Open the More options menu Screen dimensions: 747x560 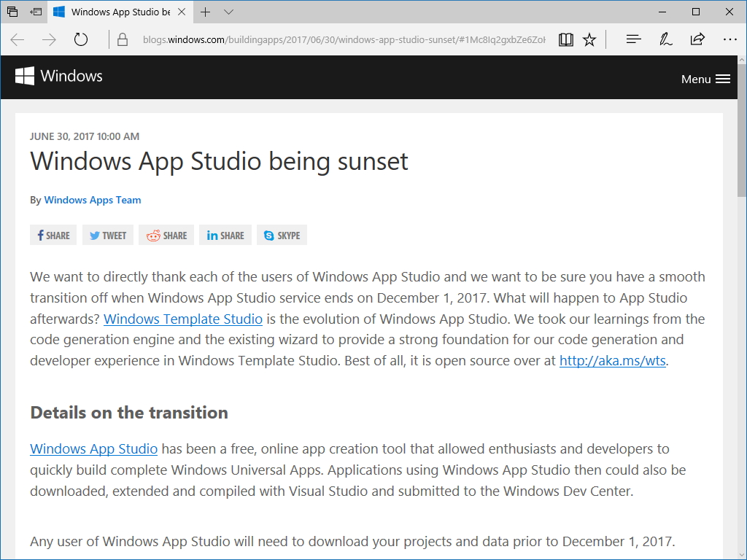[730, 39]
